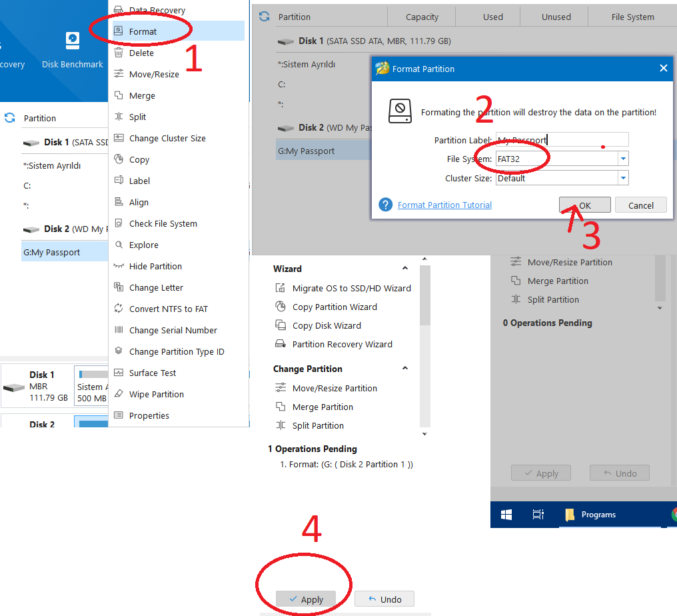Collapse the Wizard section
677x616 pixels.
pyautogui.click(x=405, y=268)
